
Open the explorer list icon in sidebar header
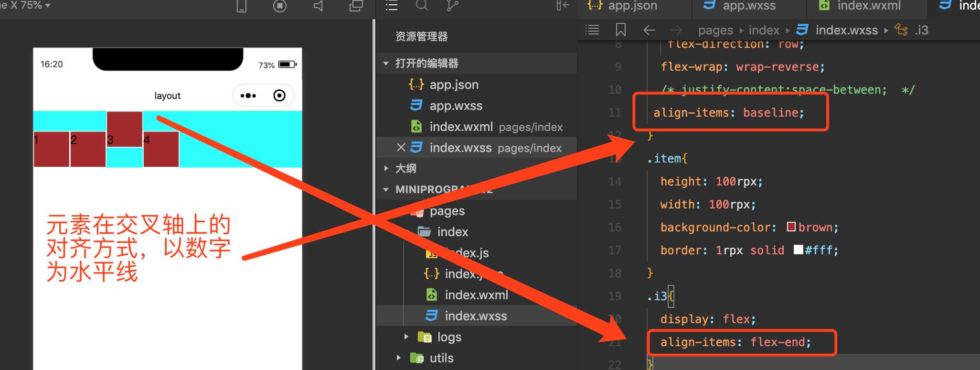point(392,5)
